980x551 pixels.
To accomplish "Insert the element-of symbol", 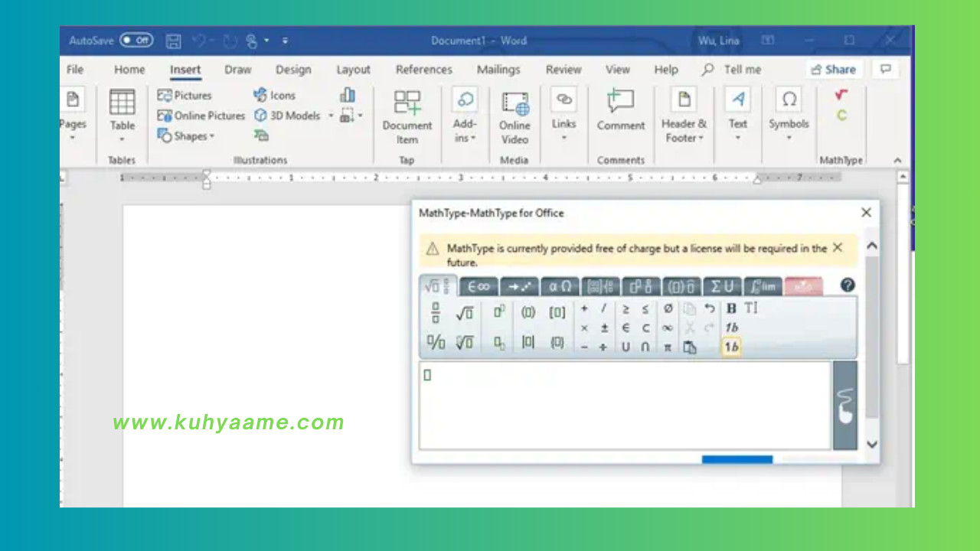I will (x=626, y=328).
